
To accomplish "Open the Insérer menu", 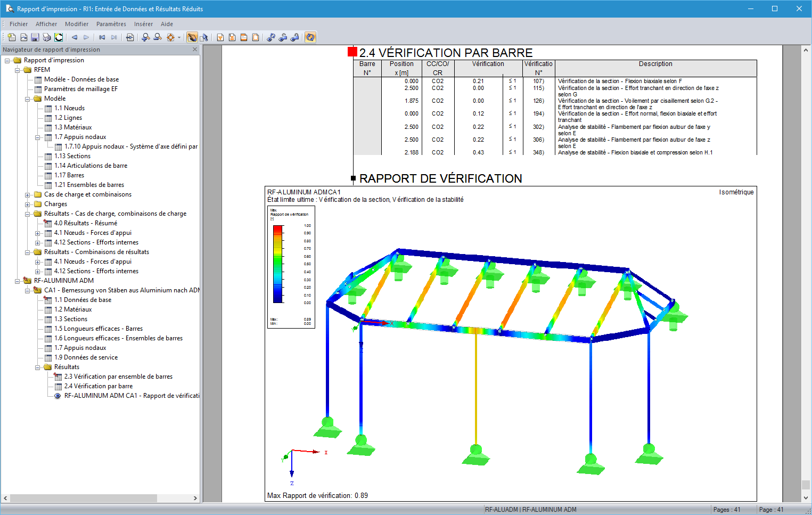I will pyautogui.click(x=143, y=24).
